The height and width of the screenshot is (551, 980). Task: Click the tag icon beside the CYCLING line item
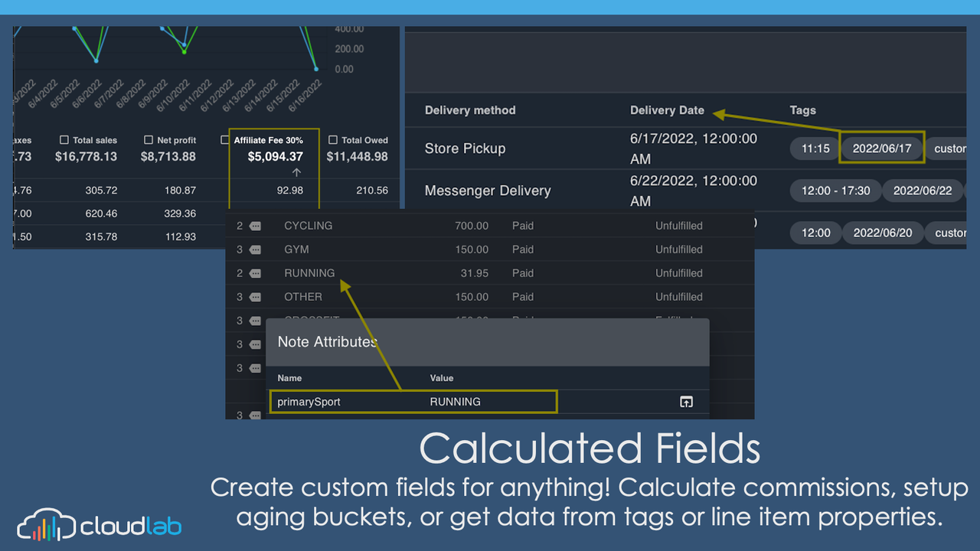click(255, 226)
